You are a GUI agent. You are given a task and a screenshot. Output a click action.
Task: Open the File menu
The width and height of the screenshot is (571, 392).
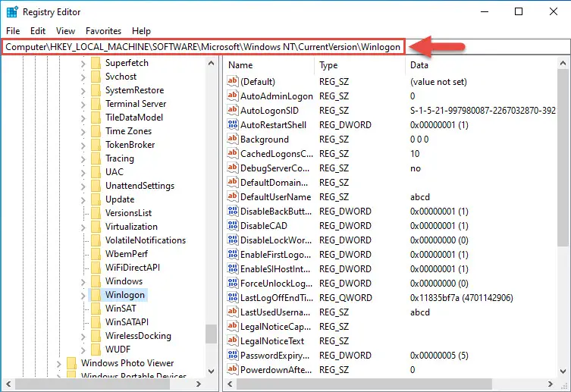click(x=13, y=31)
